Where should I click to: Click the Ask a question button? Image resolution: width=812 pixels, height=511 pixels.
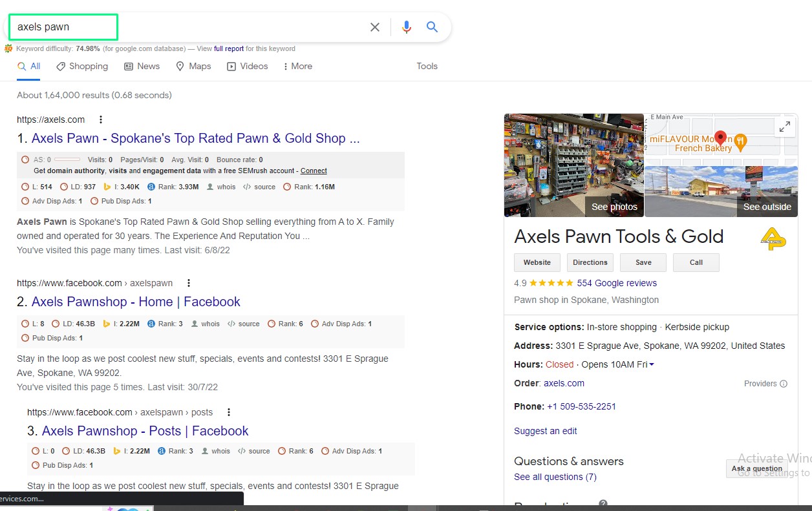point(757,468)
